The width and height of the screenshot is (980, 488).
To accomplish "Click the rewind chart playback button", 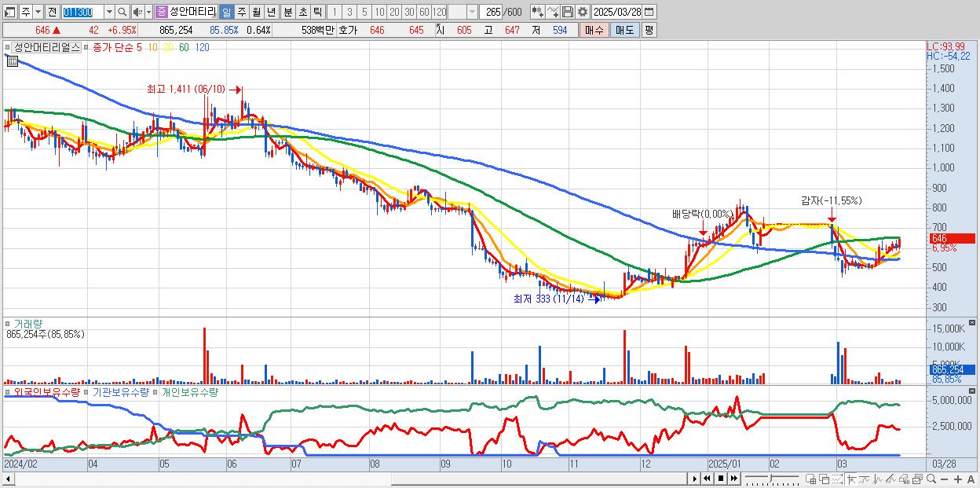I will pyautogui.click(x=707, y=479).
